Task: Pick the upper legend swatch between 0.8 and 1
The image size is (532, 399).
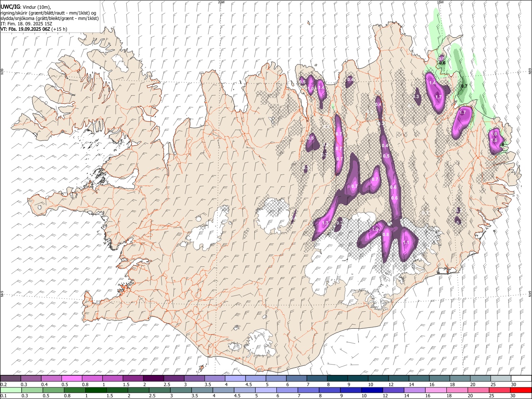Action: [x=92, y=379]
